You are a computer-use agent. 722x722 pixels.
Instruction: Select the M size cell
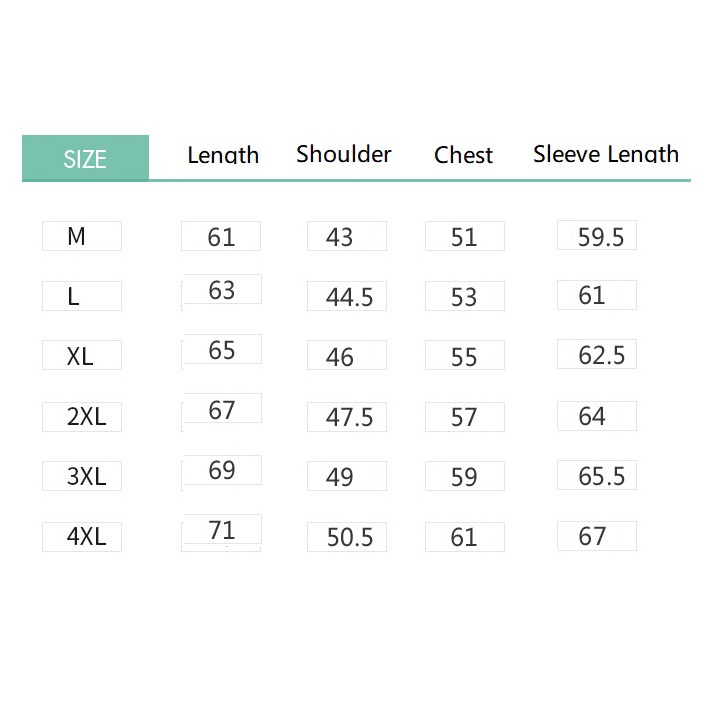click(x=82, y=236)
